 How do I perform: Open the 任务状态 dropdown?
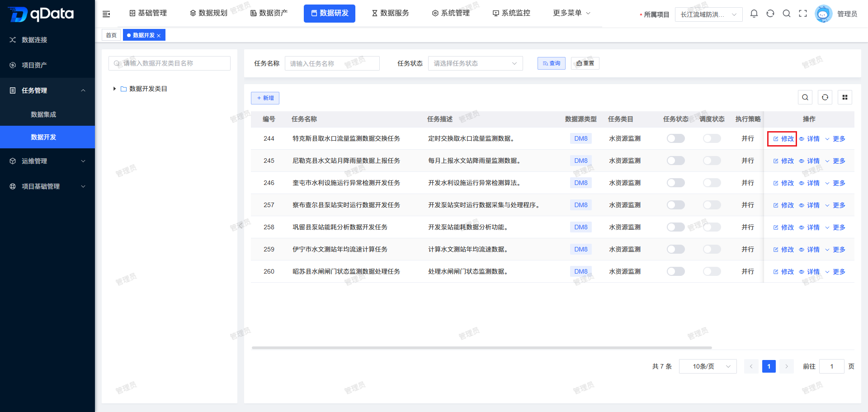click(475, 63)
